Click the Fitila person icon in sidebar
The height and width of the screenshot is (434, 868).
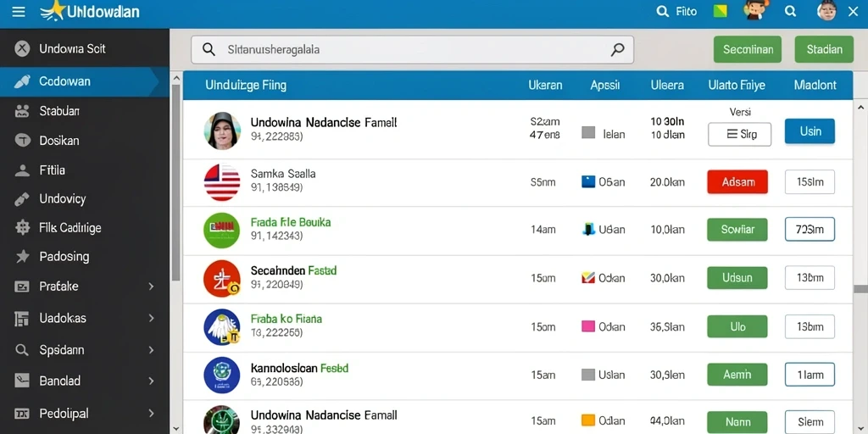[22, 170]
